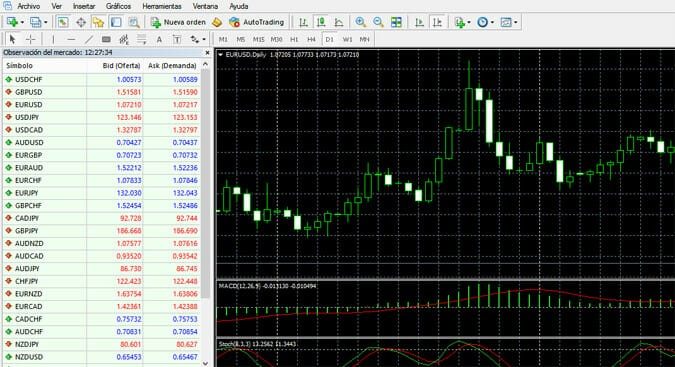Expand the profiles dropdown arrow
This screenshot has height=367, width=675.
coord(46,22)
